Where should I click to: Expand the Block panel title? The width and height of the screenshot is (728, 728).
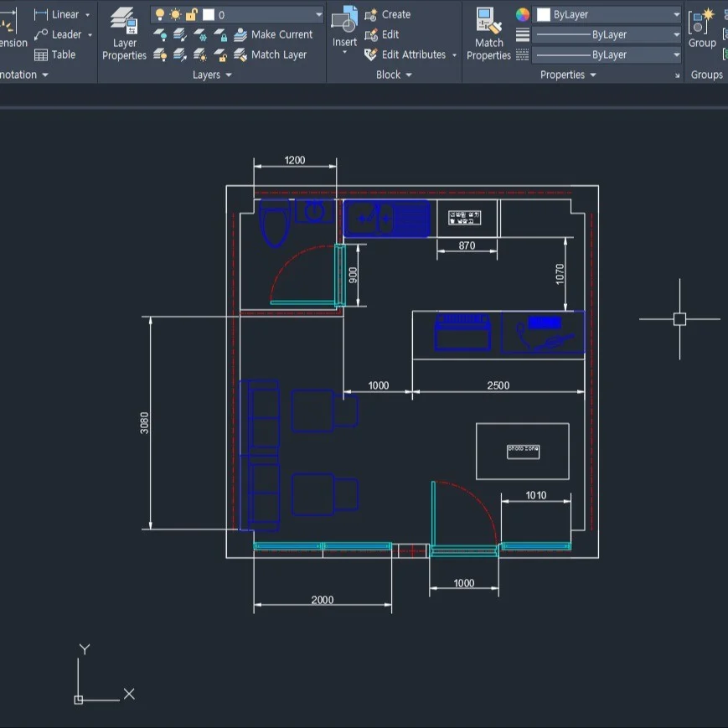[x=394, y=75]
